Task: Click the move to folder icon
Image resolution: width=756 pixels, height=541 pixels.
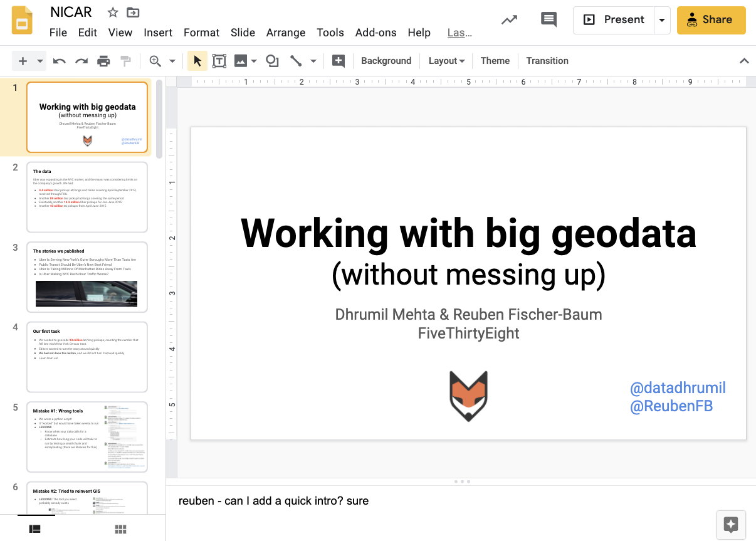Action: coord(133,13)
